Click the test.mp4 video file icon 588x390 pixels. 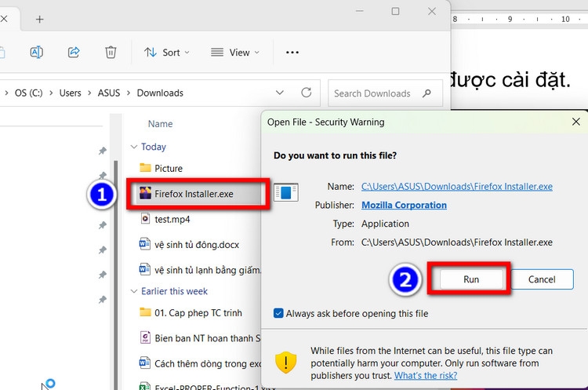click(x=145, y=218)
